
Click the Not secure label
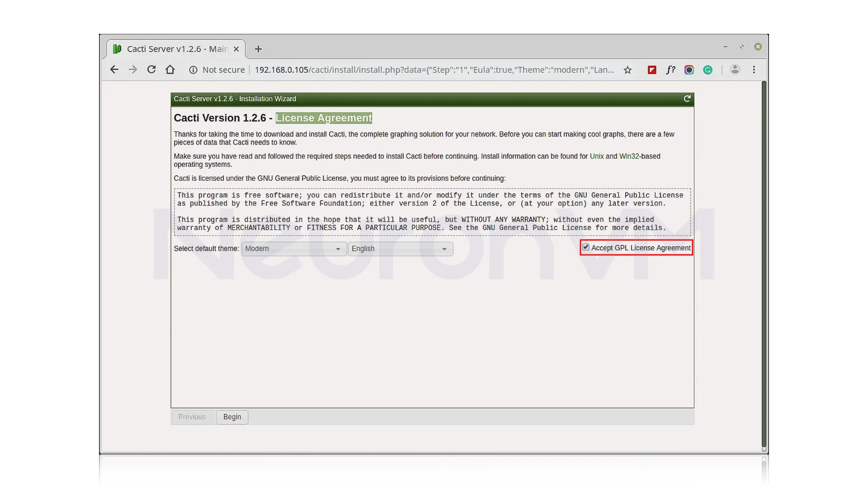point(223,70)
